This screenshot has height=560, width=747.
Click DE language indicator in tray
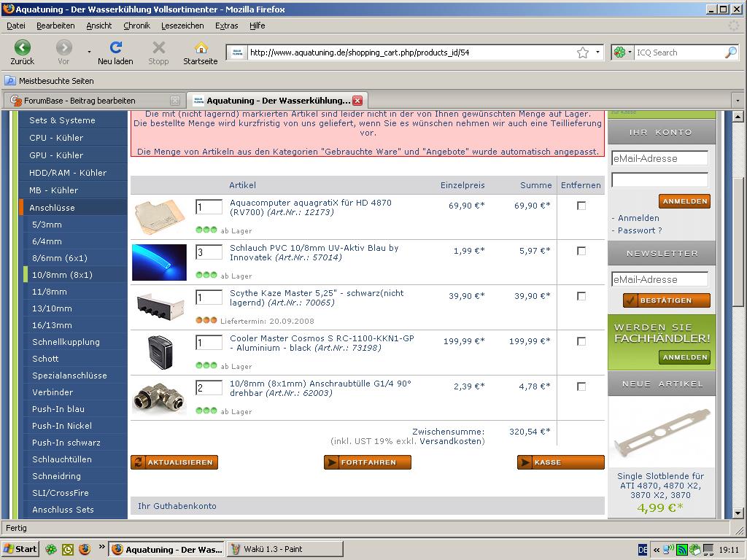coord(642,550)
